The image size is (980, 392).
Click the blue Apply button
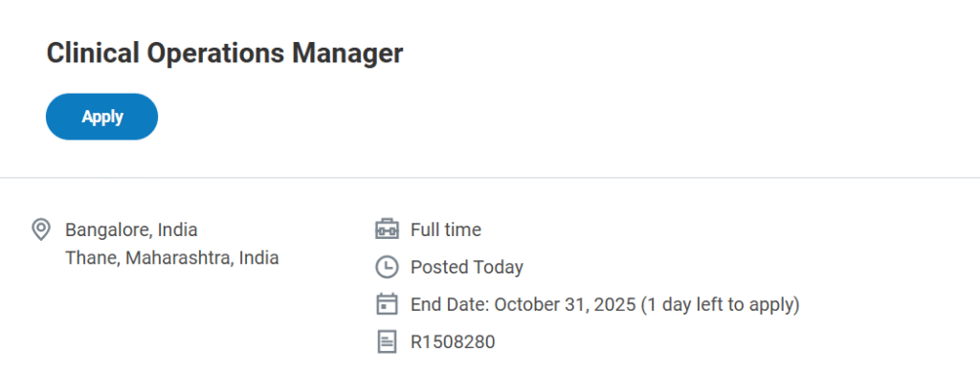pyautogui.click(x=101, y=117)
